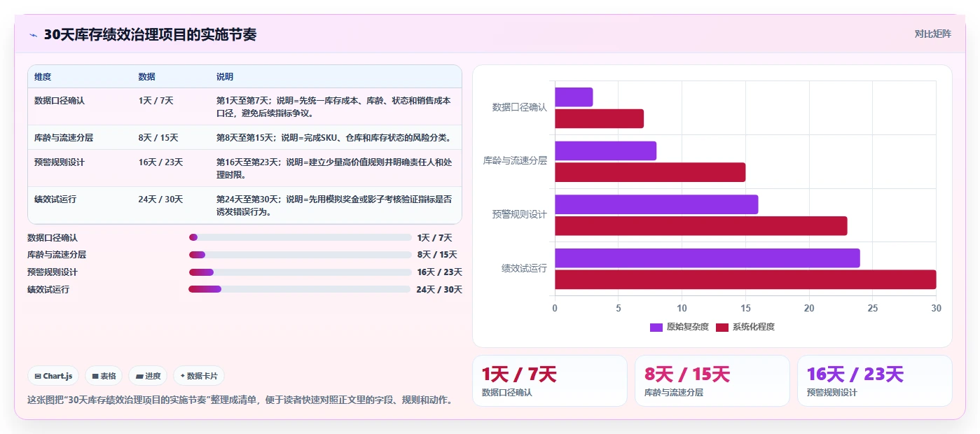Open the 16天 / 23天 data card
Viewport: 980px width, 434px height.
tap(875, 381)
